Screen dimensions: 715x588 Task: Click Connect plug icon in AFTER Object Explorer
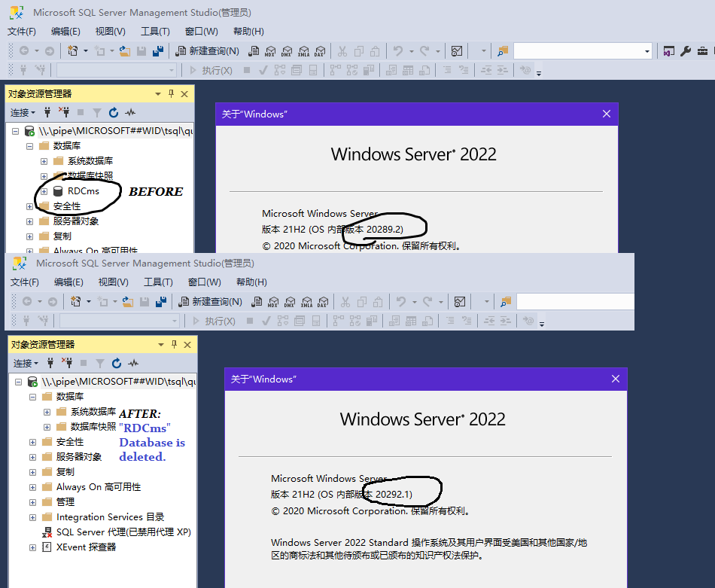point(50,363)
